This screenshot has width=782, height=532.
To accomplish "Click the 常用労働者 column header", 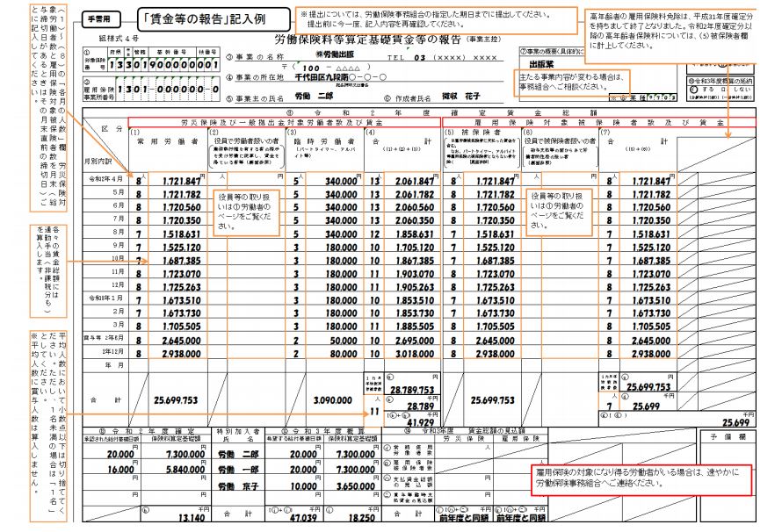I will tap(168, 142).
